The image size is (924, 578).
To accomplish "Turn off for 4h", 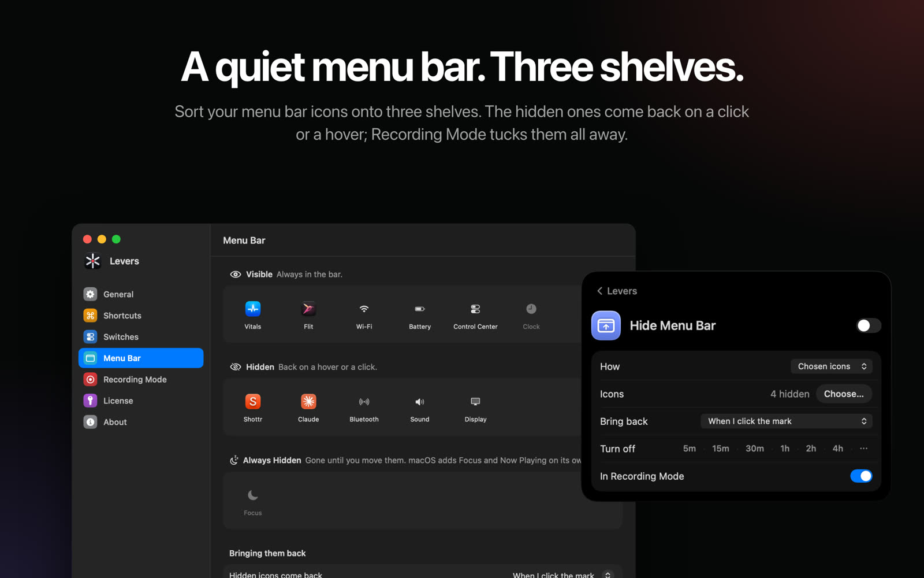I will click(838, 449).
